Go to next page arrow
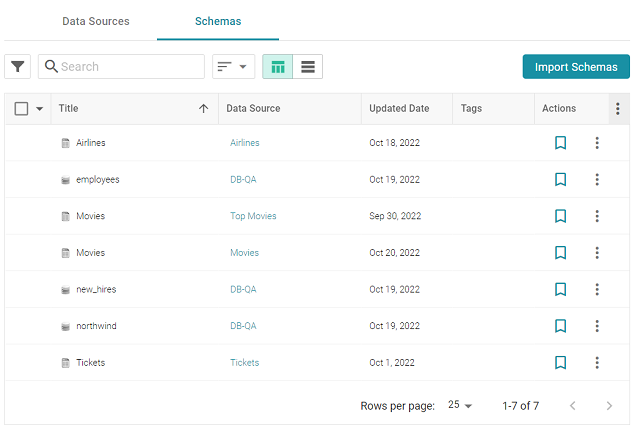Image resolution: width=635 pixels, height=428 pixels. [609, 406]
